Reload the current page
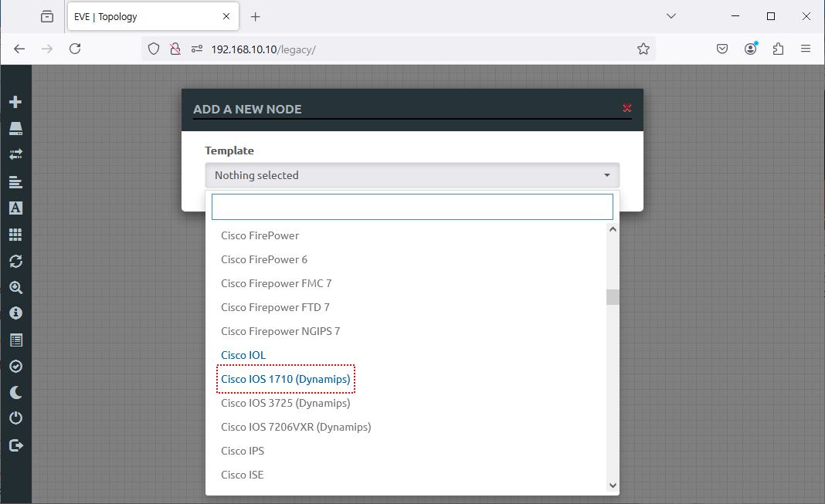The image size is (825, 504). (75, 49)
